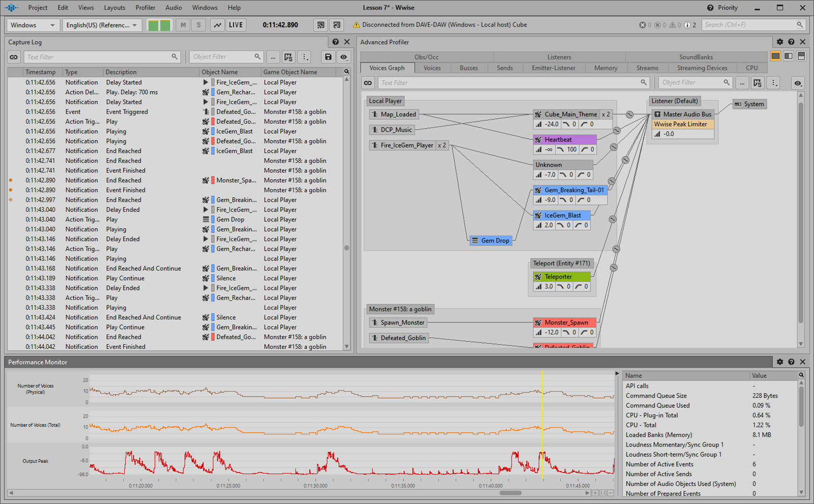Sort Capture Log by Timestamp column header
814x504 pixels.
coord(43,72)
